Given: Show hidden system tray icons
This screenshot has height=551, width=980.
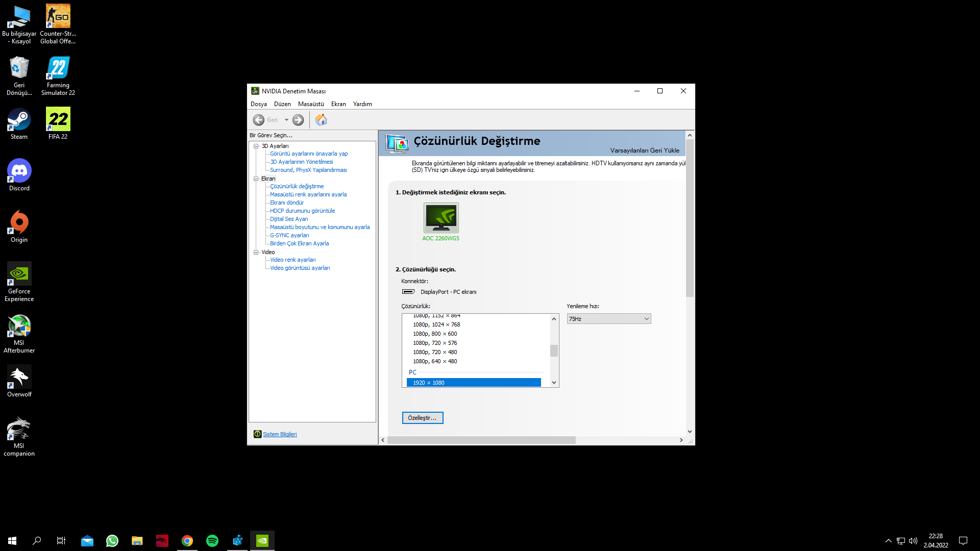Looking at the screenshot, I should tap(889, 541).
